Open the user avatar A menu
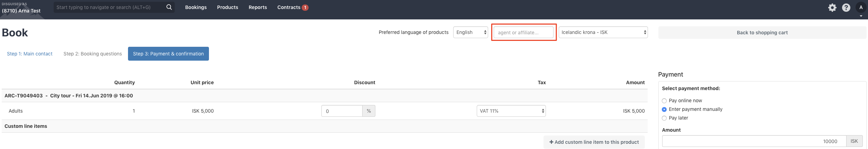 click(x=861, y=8)
